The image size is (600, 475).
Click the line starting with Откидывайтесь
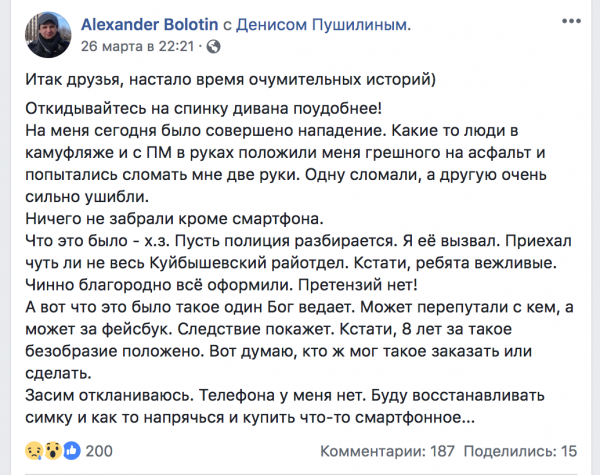coord(204,109)
